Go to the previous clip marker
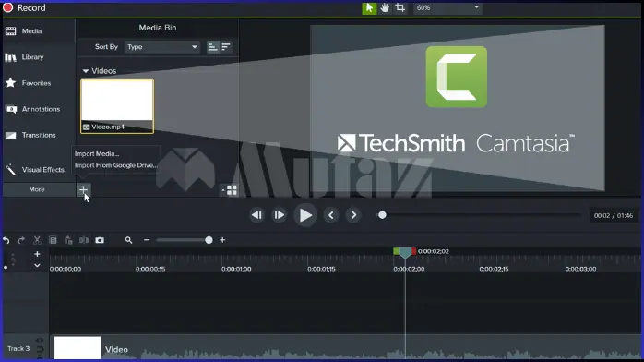Image resolution: width=644 pixels, height=362 pixels. click(331, 215)
